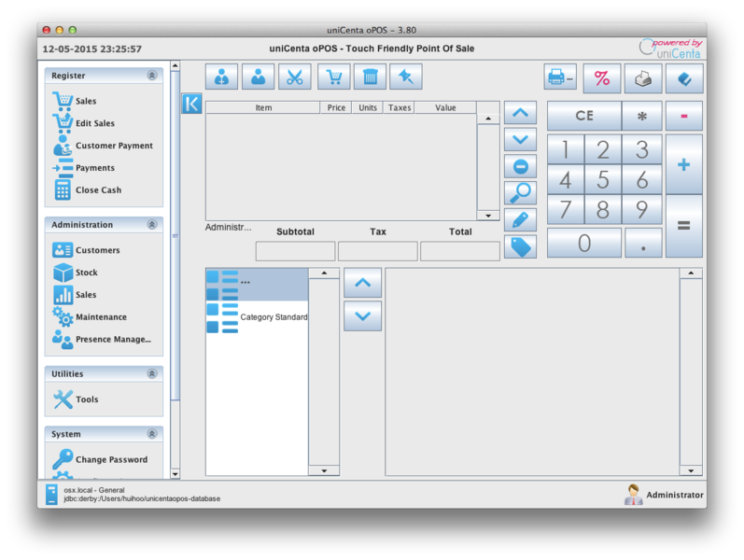Viewport: 744px width, 560px height.
Task: Open Sales in the Register panel
Action: click(x=74, y=101)
